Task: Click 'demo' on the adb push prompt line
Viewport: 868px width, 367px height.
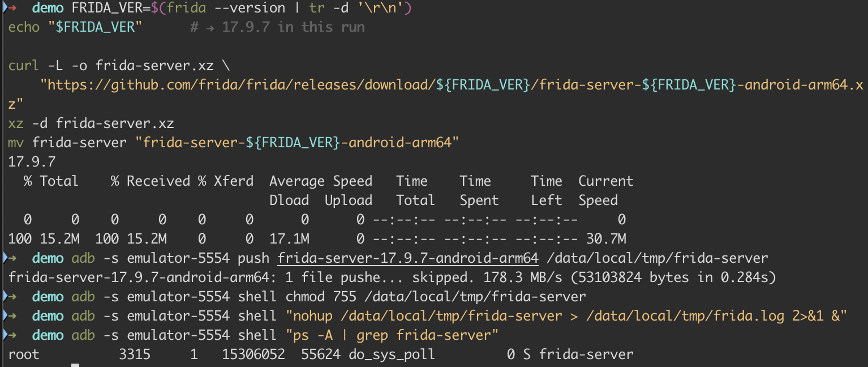Action: [x=48, y=258]
